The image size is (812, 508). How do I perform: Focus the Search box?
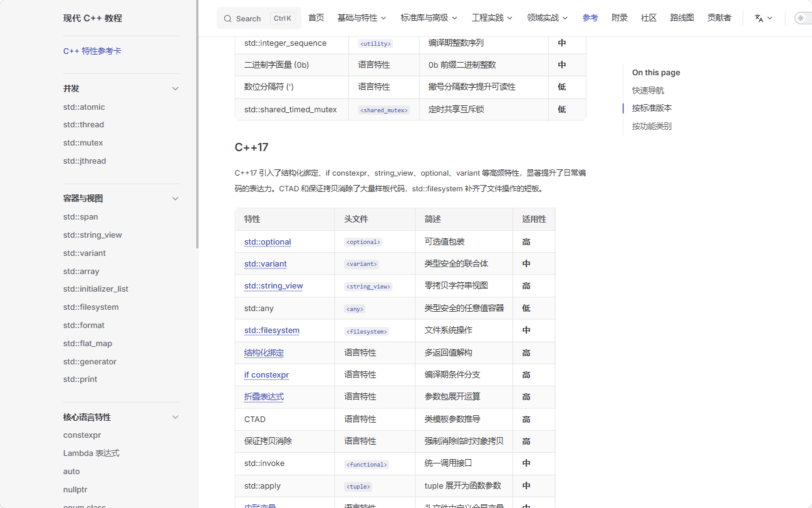(259, 18)
